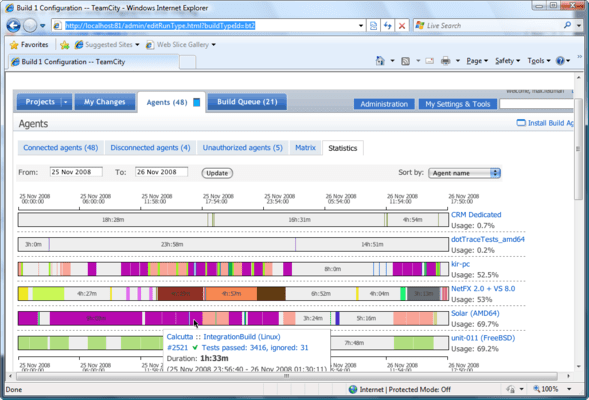Open a new blank browser tab
589x400 pixels.
coord(187,62)
